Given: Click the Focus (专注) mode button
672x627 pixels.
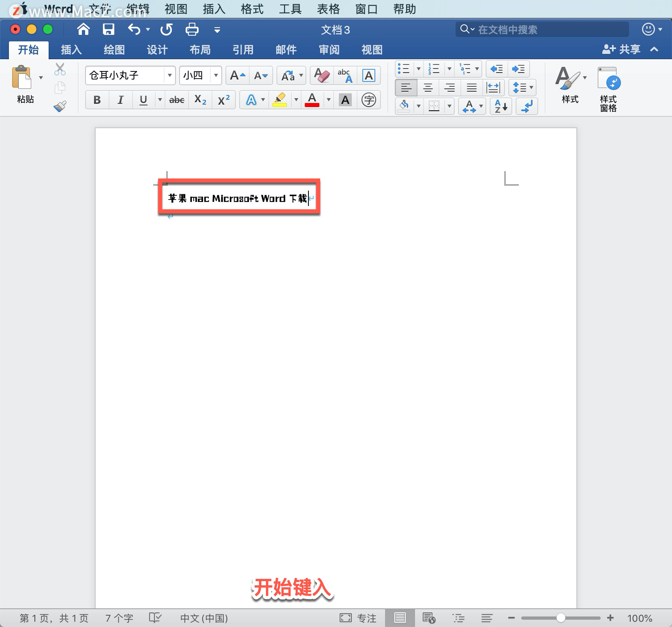Looking at the screenshot, I should coord(358,618).
